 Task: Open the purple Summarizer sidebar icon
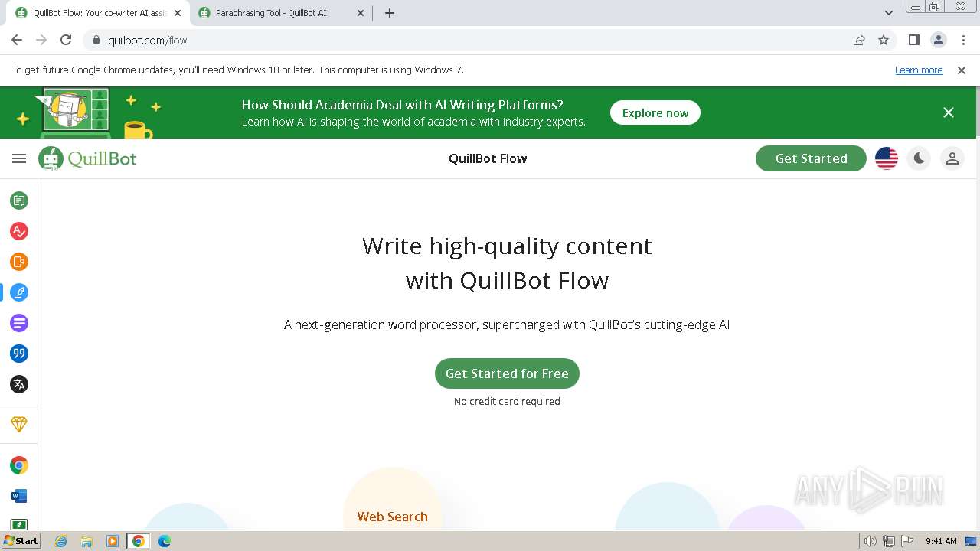(19, 323)
